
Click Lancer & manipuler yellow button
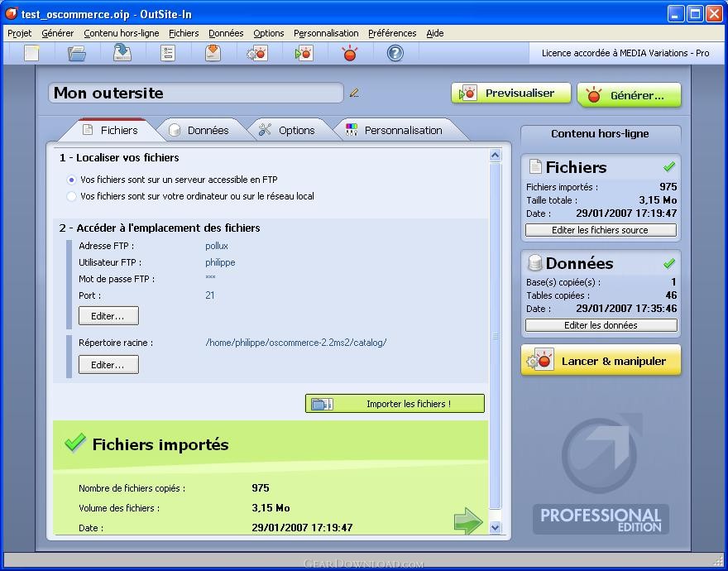601,361
